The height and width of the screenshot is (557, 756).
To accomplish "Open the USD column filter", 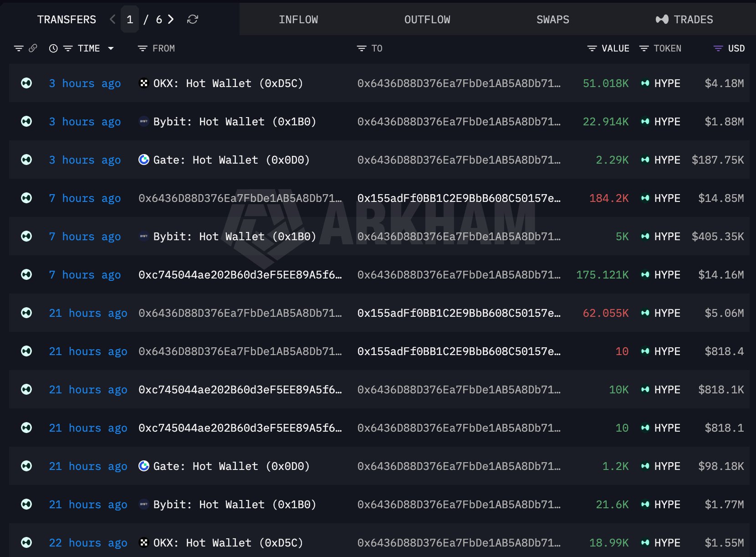I will pos(718,48).
